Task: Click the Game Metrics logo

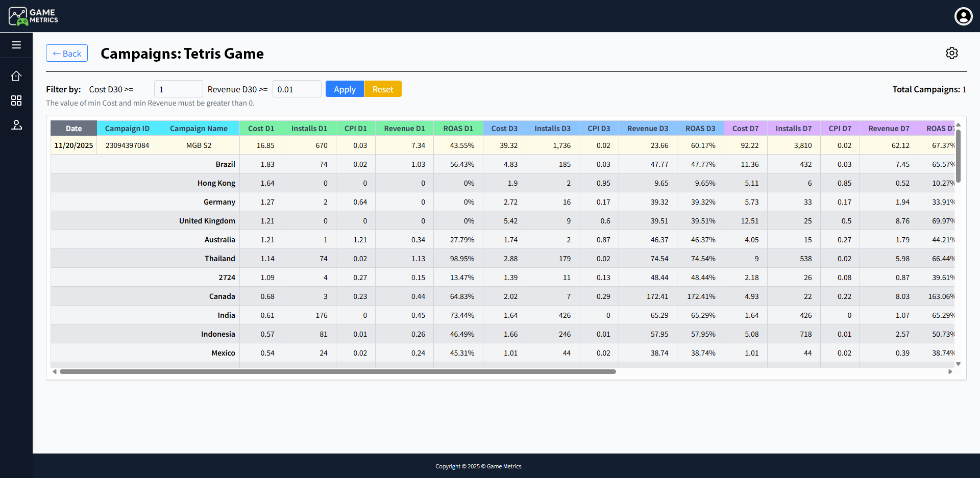Action: pyautogui.click(x=33, y=16)
